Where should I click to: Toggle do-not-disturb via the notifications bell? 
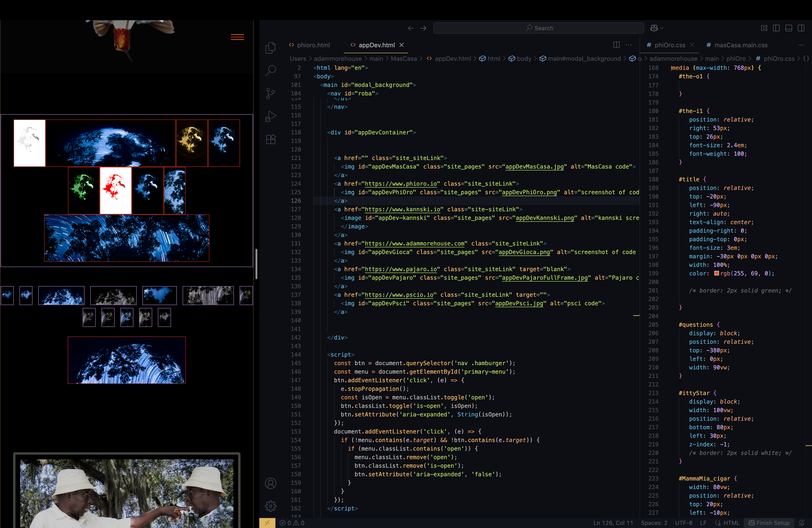(802, 523)
